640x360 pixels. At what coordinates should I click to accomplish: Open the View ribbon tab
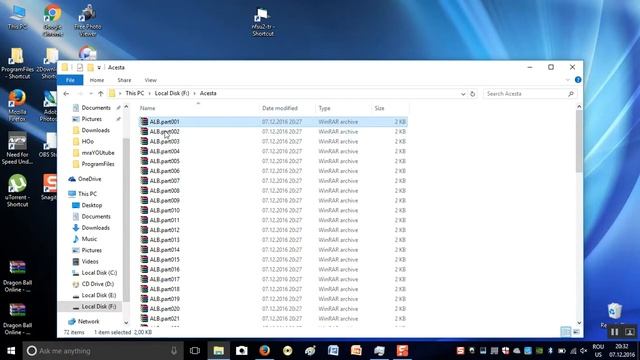click(150, 80)
